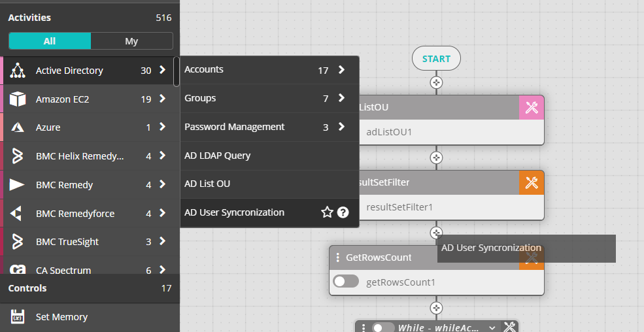This screenshot has height=332, width=644.
Task: Expand the Accounts submenu arrow
Action: coord(342,70)
